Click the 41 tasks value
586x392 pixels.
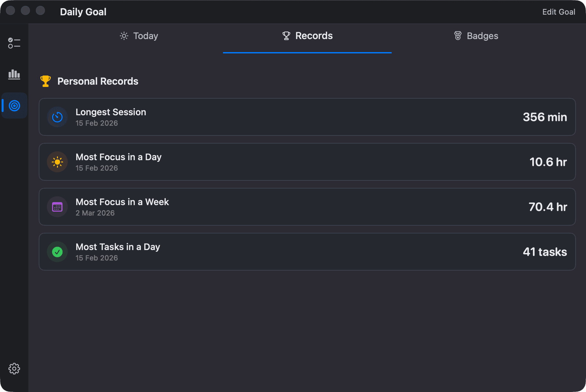click(545, 252)
